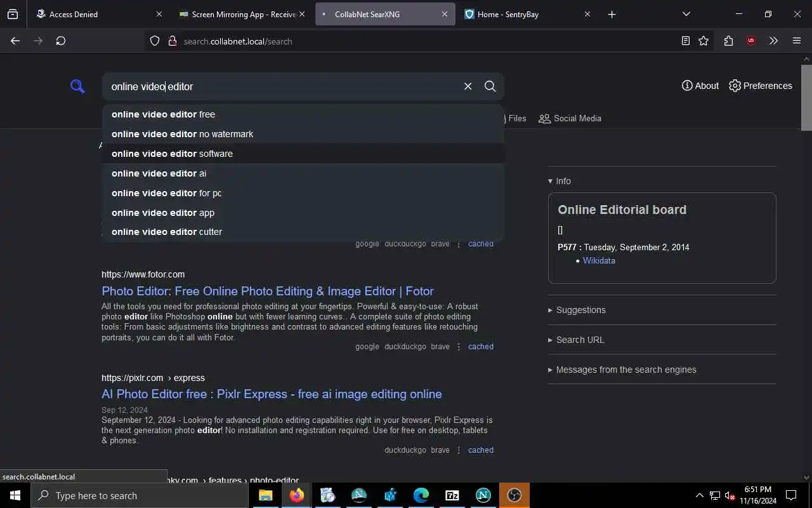
Task: Clear the search query with X
Action: point(468,86)
